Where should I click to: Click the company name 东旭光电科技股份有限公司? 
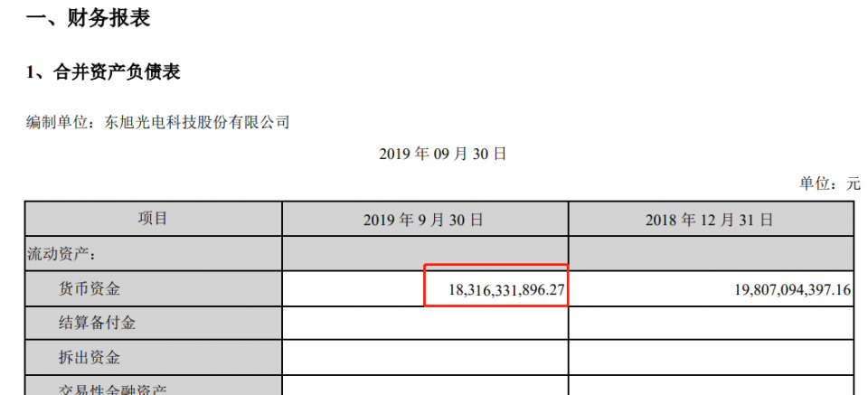(x=192, y=122)
